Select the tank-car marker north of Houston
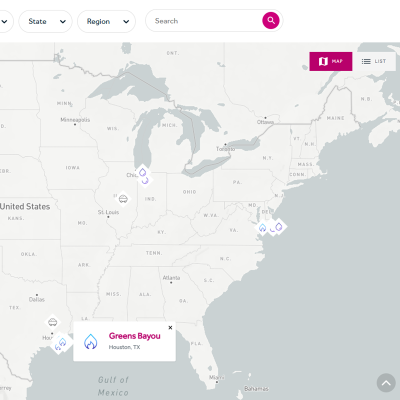 [x=52, y=322]
